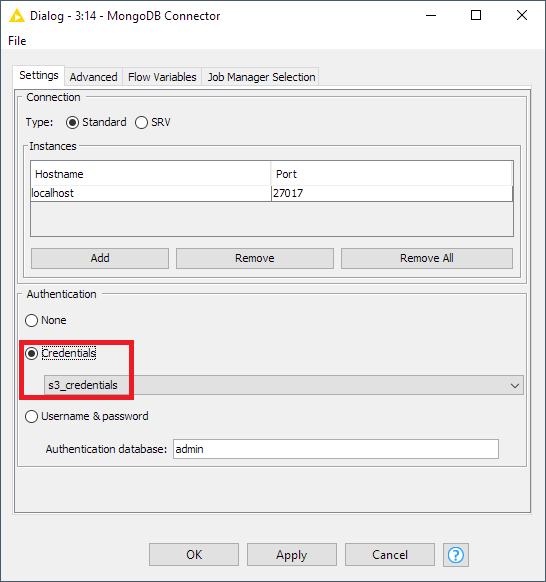
Task: Select the localhost hostname cell
Action: click(151, 193)
